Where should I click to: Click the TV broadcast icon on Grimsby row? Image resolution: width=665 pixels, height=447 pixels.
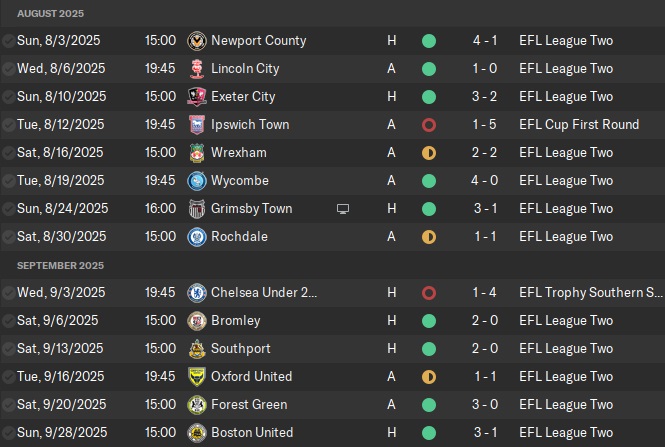(x=343, y=209)
